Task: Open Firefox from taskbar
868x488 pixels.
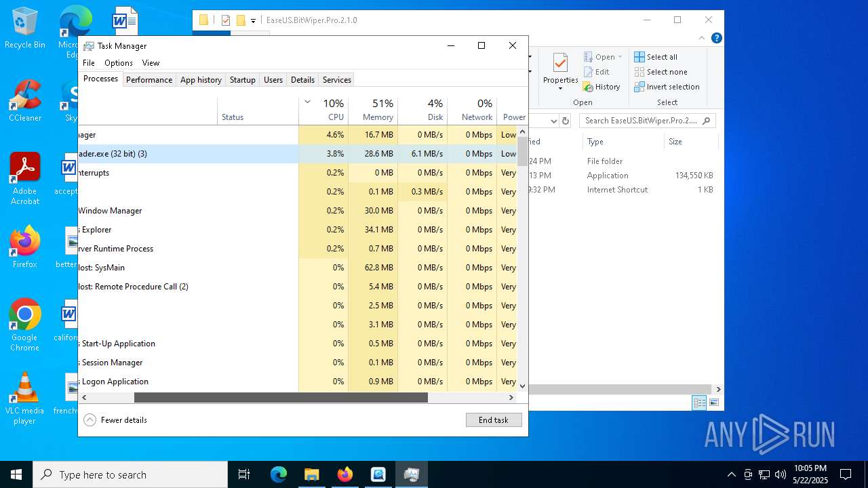Action: coord(344,474)
